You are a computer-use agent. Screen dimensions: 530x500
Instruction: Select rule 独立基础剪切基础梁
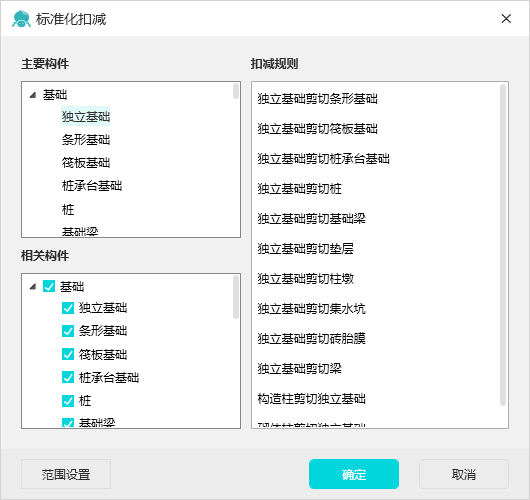311,219
